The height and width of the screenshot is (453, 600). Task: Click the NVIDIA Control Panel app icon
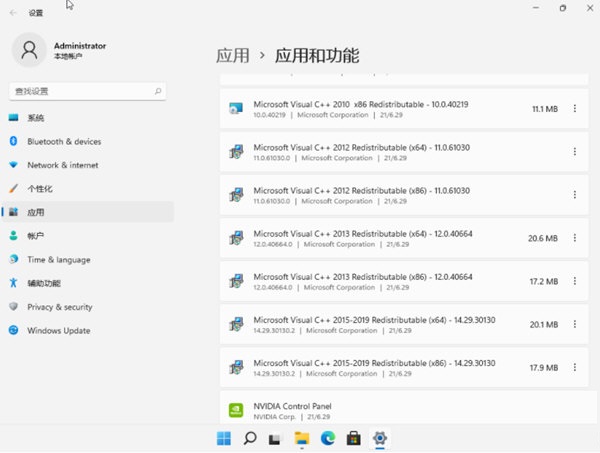coord(235,410)
